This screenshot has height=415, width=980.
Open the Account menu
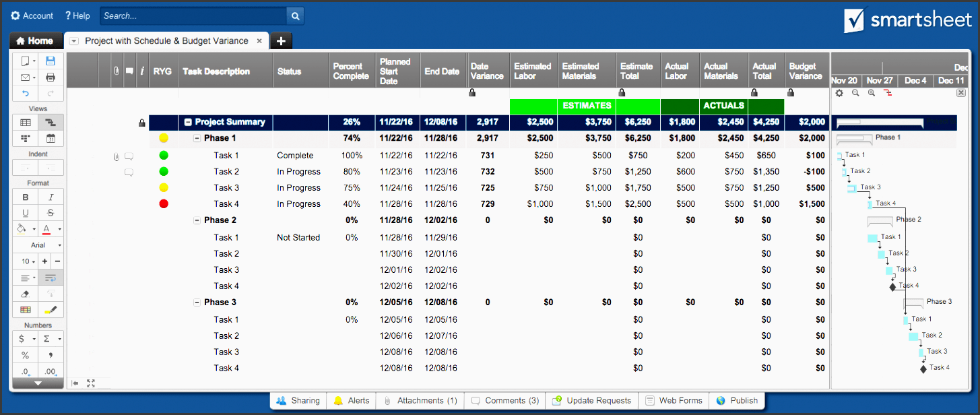[32, 15]
